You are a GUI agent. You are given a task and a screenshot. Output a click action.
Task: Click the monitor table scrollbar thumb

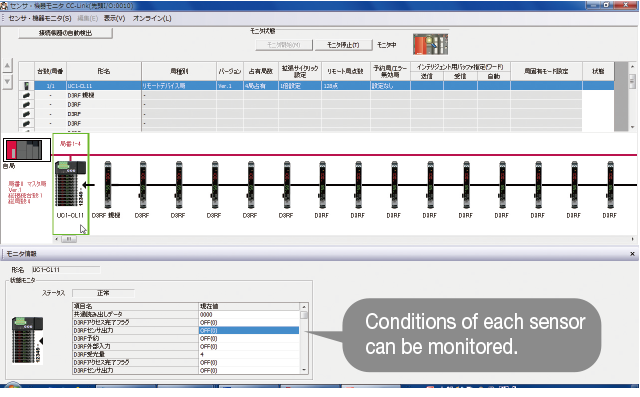pyautogui.click(x=304, y=315)
